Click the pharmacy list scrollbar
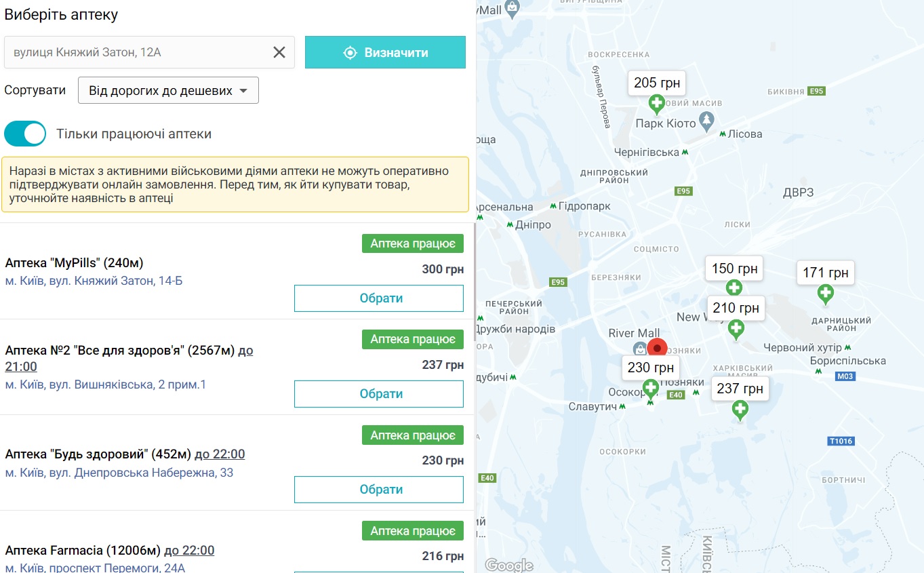 pyautogui.click(x=475, y=271)
